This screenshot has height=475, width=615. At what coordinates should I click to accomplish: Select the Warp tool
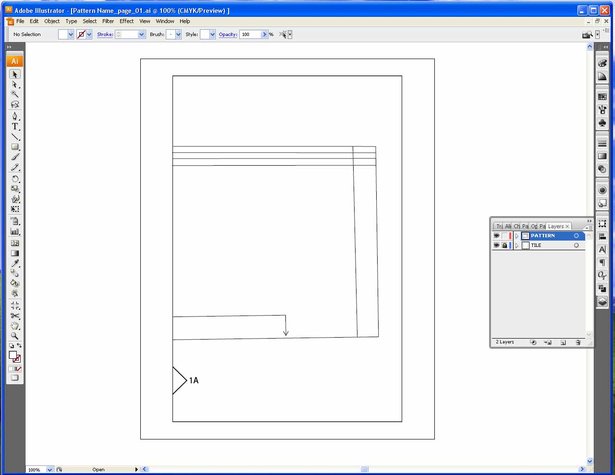tap(15, 199)
